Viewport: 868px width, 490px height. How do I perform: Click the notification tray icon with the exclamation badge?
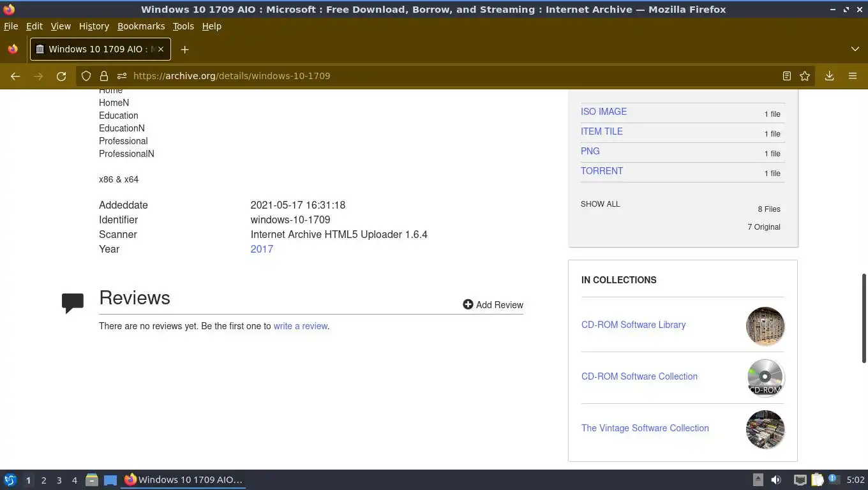tap(833, 479)
